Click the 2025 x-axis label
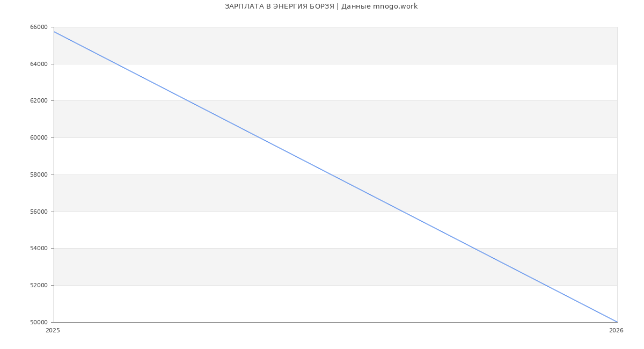The image size is (644, 349). pos(53,331)
